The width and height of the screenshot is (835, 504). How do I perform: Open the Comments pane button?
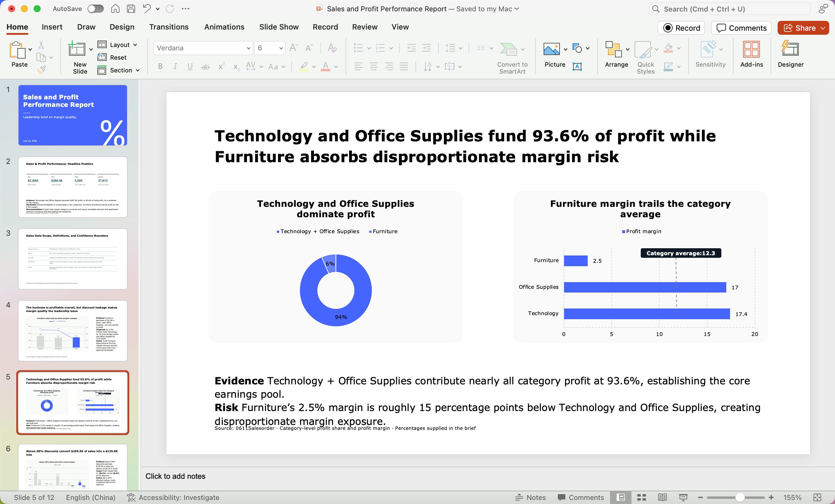[741, 28]
